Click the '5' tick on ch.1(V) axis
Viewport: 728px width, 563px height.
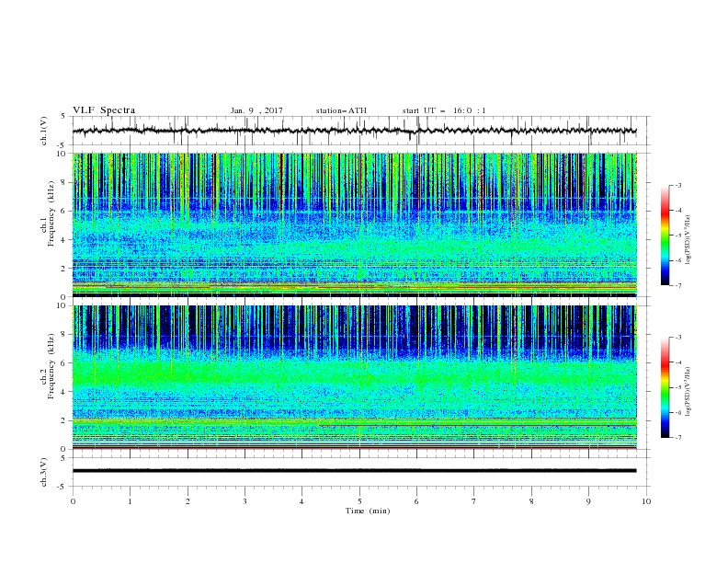point(65,117)
